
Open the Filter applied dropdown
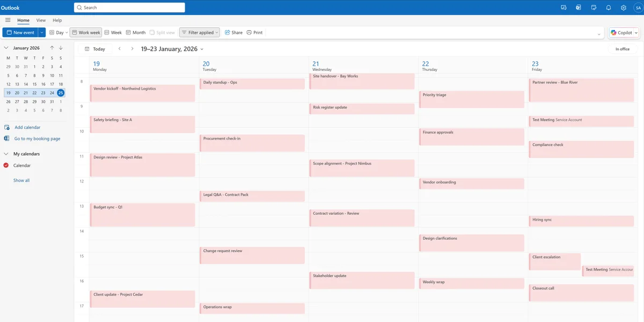click(x=199, y=32)
